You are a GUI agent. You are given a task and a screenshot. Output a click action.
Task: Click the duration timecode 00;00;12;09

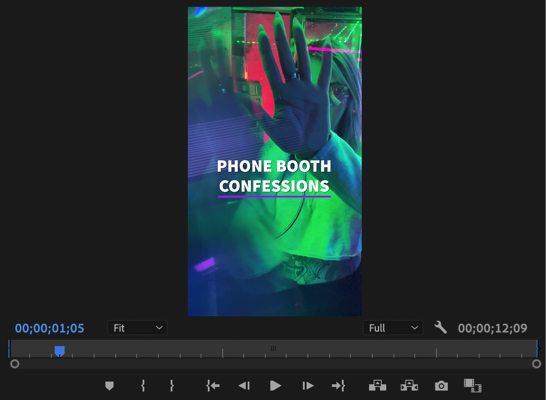click(492, 328)
